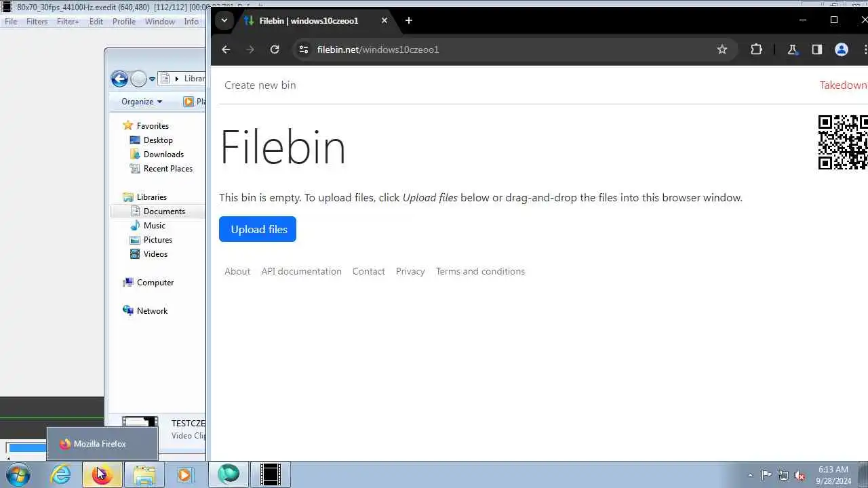Open the Filter+ menu in AviUtl

(68, 22)
